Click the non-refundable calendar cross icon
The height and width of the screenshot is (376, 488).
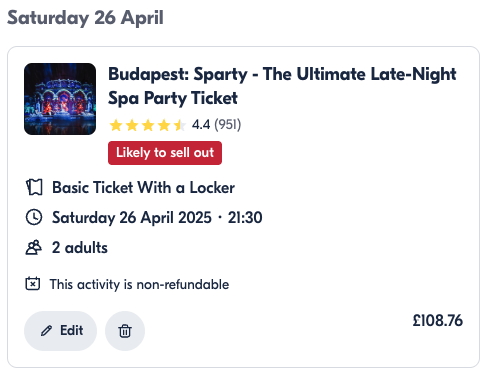pyautogui.click(x=33, y=284)
